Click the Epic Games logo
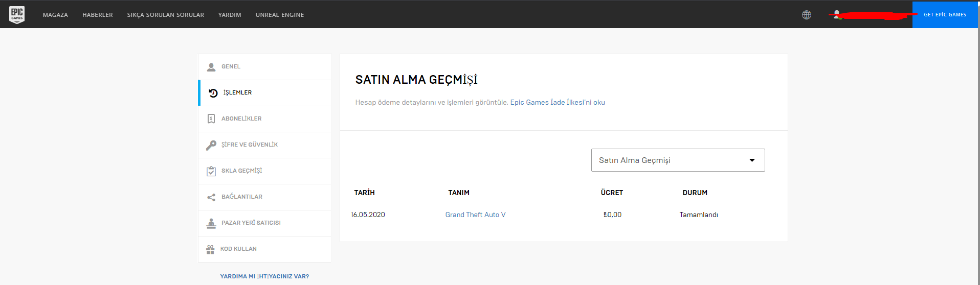 [17, 15]
